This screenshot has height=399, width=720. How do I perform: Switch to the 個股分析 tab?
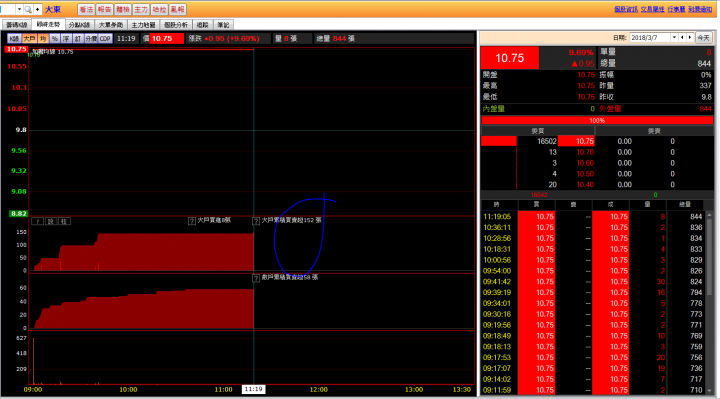[175, 25]
